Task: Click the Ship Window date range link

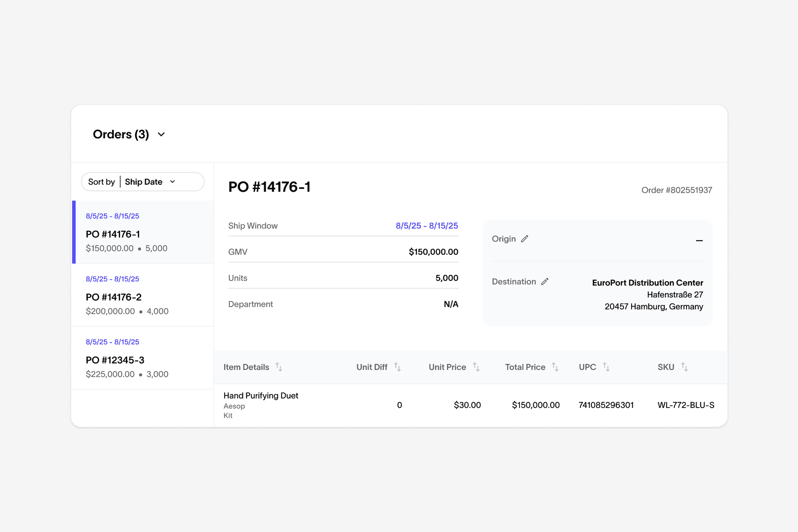Action: (x=427, y=226)
